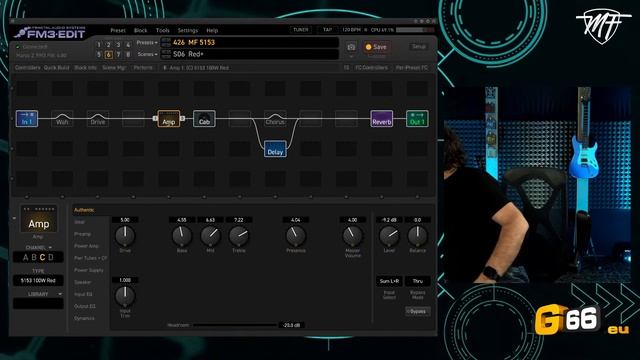The image size is (640, 360).
Task: Switch amp to channel A
Action: [x=25, y=257]
